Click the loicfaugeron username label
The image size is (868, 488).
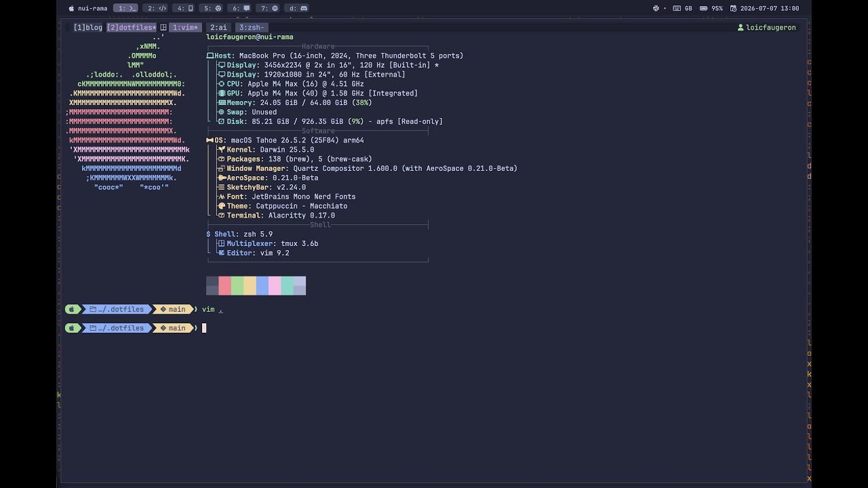[771, 27]
